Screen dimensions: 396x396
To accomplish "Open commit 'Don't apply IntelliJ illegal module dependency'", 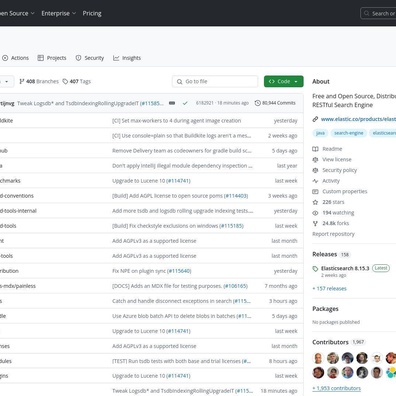I will click(182, 166).
